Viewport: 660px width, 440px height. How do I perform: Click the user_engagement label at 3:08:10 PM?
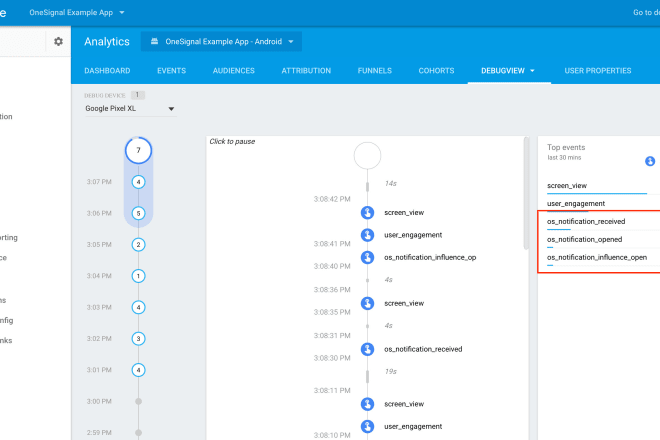(413, 426)
